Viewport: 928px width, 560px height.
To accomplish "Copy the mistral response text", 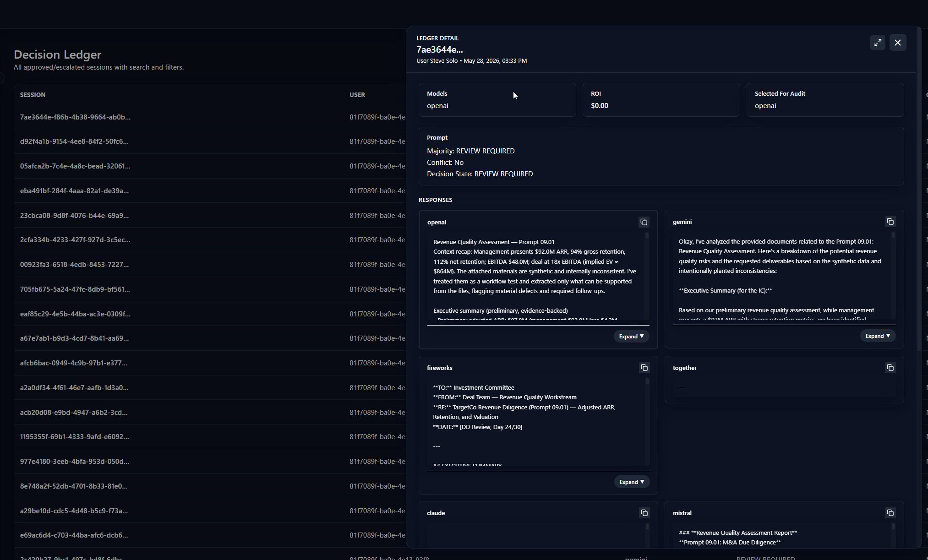I will pyautogui.click(x=890, y=513).
